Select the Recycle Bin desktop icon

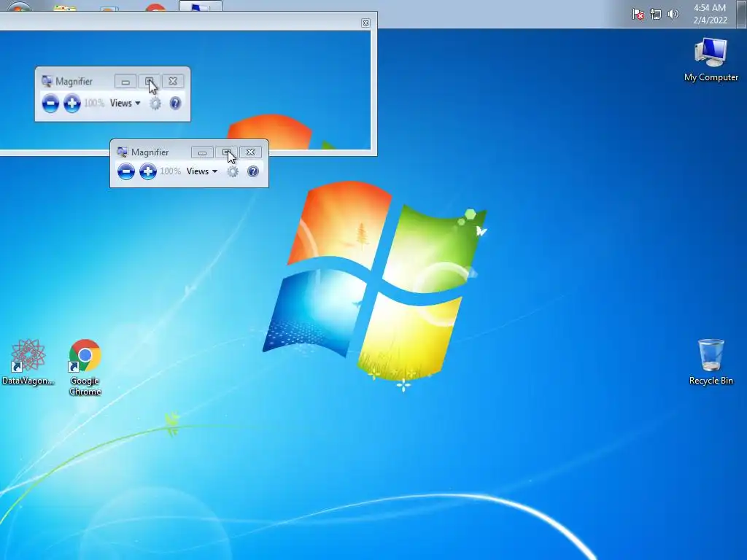(711, 362)
